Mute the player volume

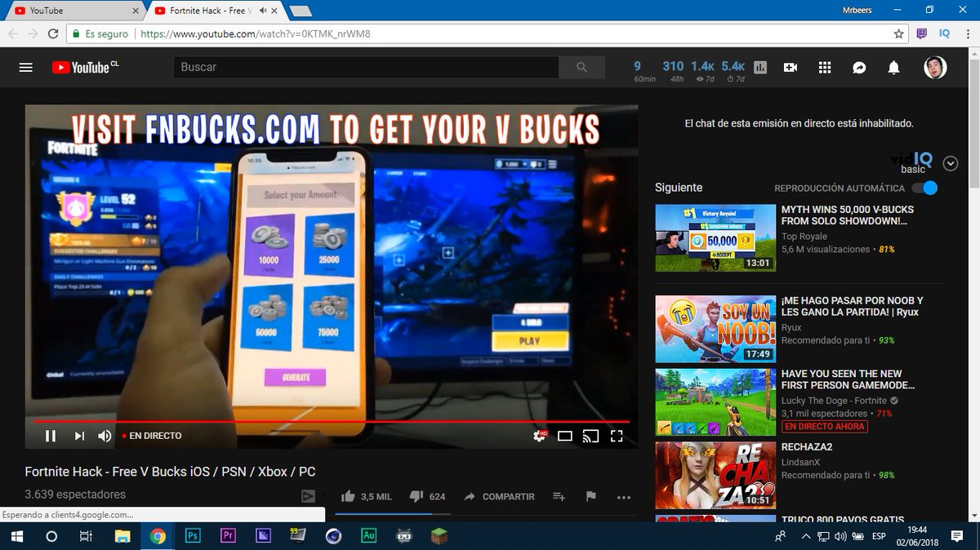(x=105, y=436)
